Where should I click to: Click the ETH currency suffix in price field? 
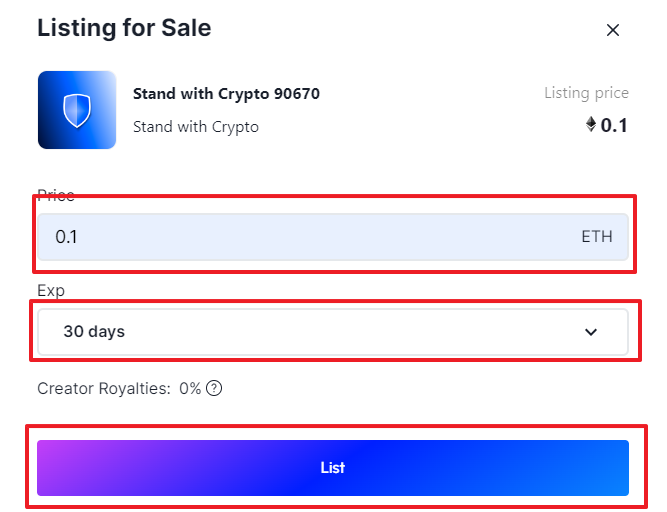[597, 237]
